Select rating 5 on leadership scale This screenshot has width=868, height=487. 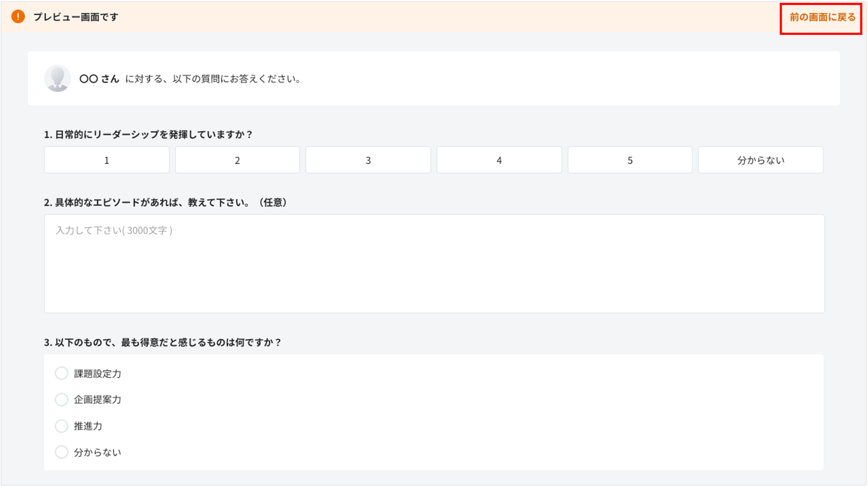[630, 160]
